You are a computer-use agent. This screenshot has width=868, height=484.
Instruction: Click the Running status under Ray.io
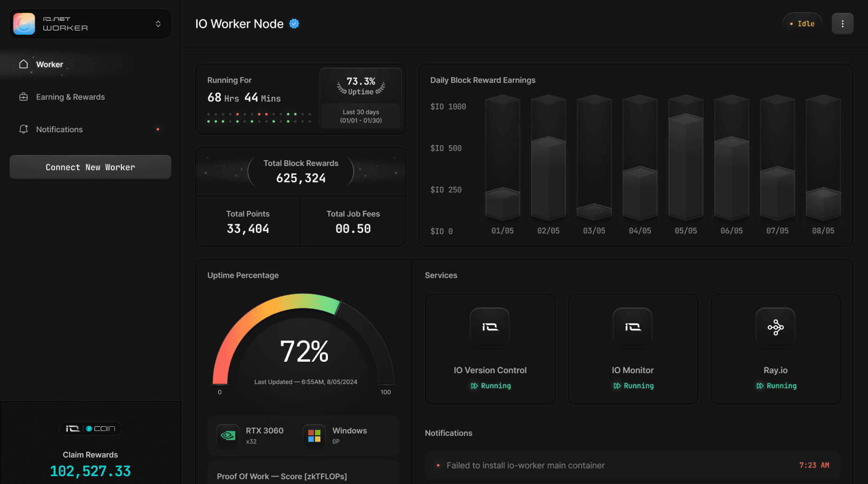776,385
